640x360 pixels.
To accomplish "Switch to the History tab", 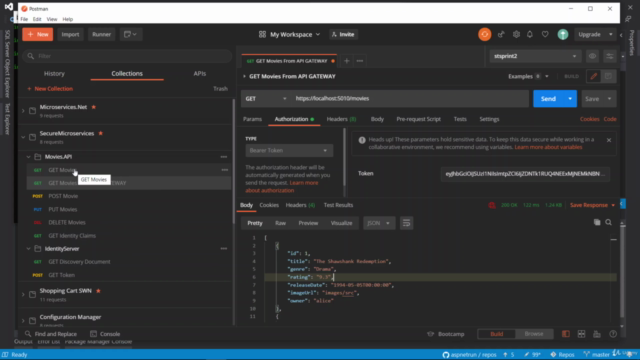I will pyautogui.click(x=54, y=73).
